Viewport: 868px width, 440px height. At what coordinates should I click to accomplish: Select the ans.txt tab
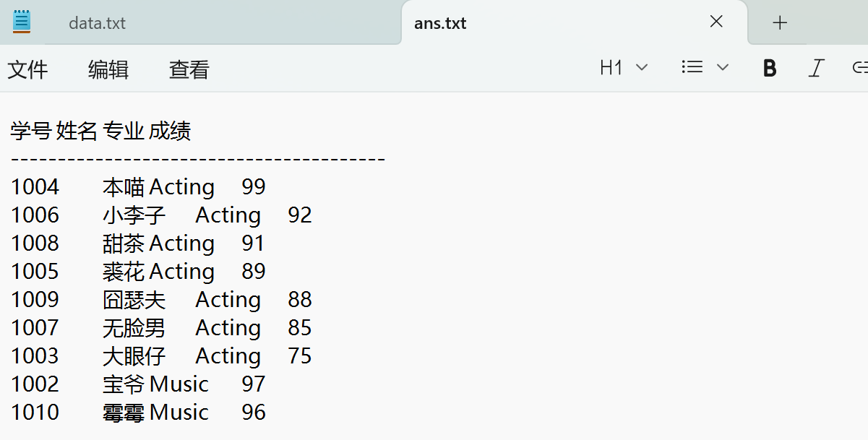440,23
